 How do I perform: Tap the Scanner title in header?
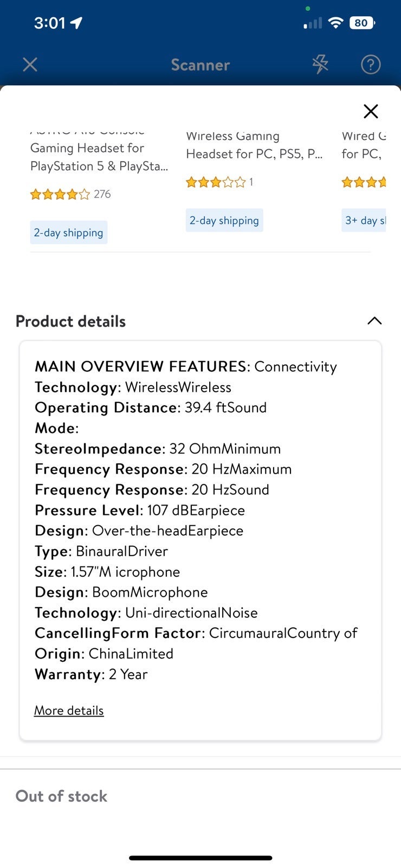click(x=200, y=65)
